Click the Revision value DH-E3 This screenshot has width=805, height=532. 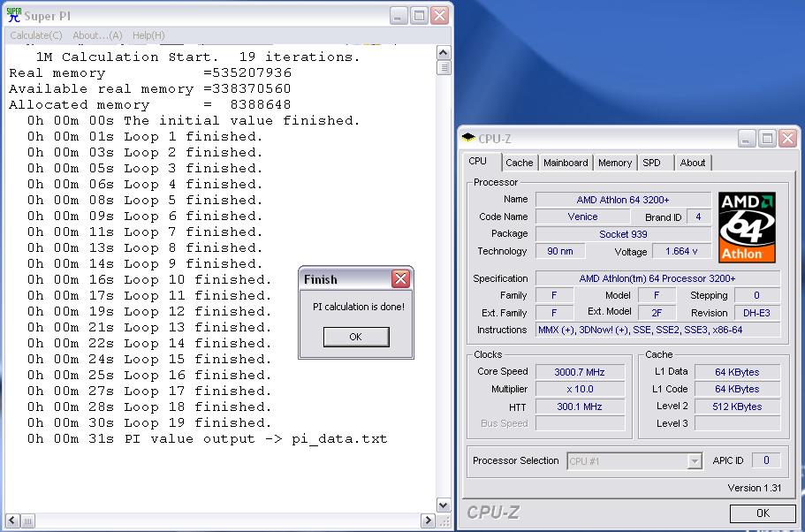point(756,313)
